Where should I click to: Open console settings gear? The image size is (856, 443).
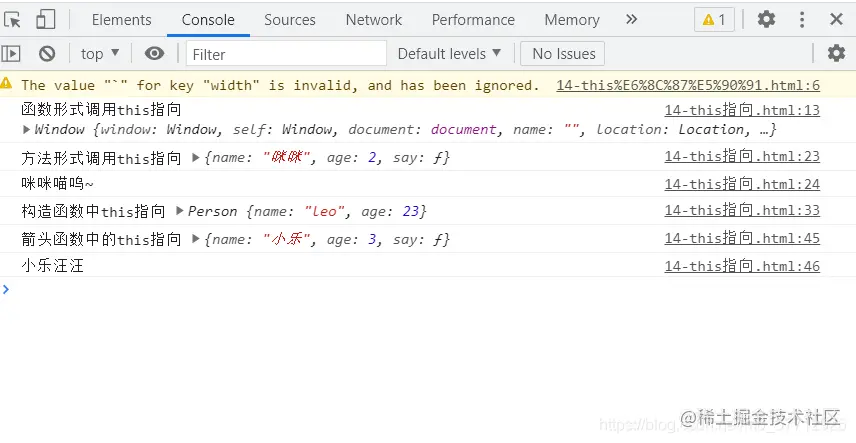pyautogui.click(x=836, y=54)
